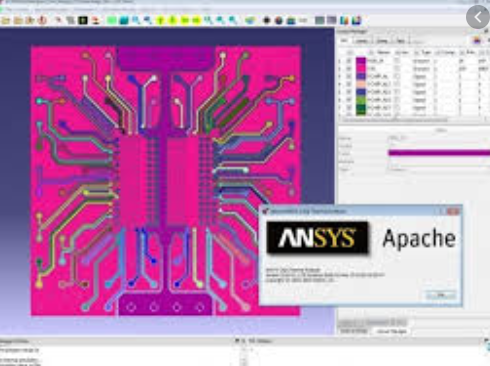
Task: Select the Layers tab in manager panel
Action: 361,41
